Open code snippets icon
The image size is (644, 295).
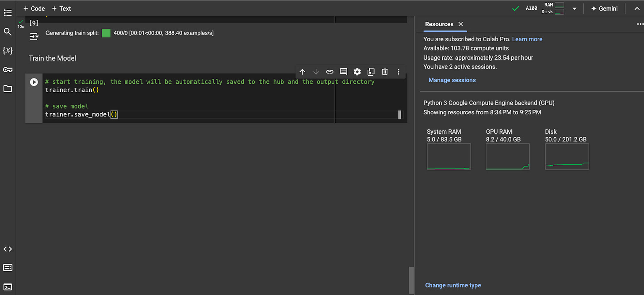8,249
